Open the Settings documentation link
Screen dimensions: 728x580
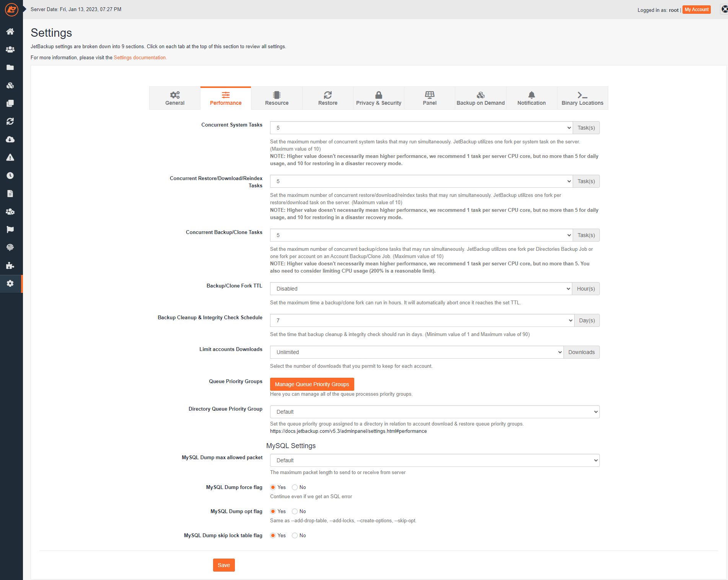pos(140,57)
